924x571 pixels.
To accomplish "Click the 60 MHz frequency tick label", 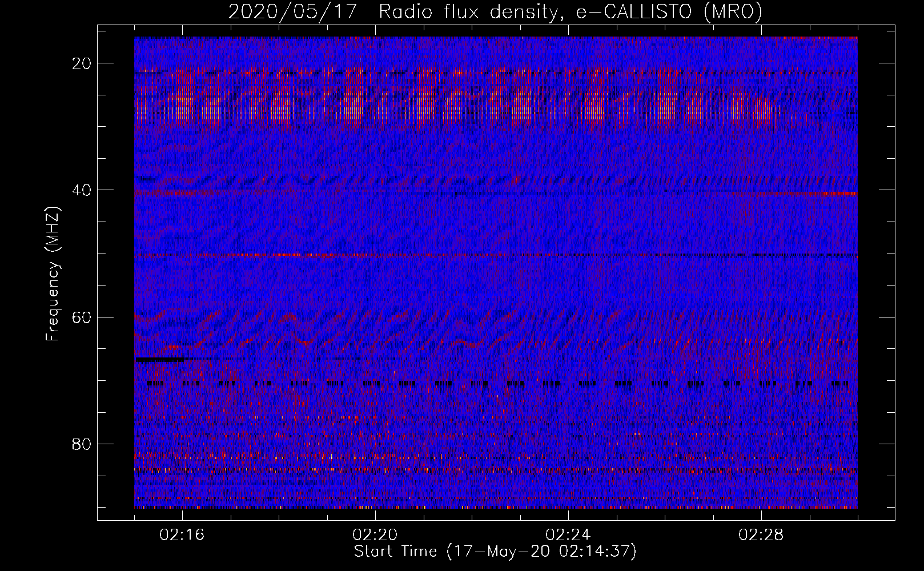I will click(82, 317).
